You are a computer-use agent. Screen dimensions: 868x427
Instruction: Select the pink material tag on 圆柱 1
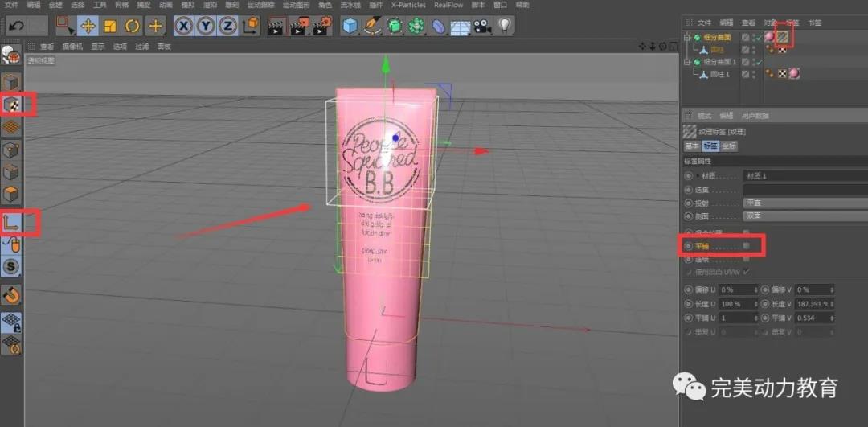click(794, 74)
